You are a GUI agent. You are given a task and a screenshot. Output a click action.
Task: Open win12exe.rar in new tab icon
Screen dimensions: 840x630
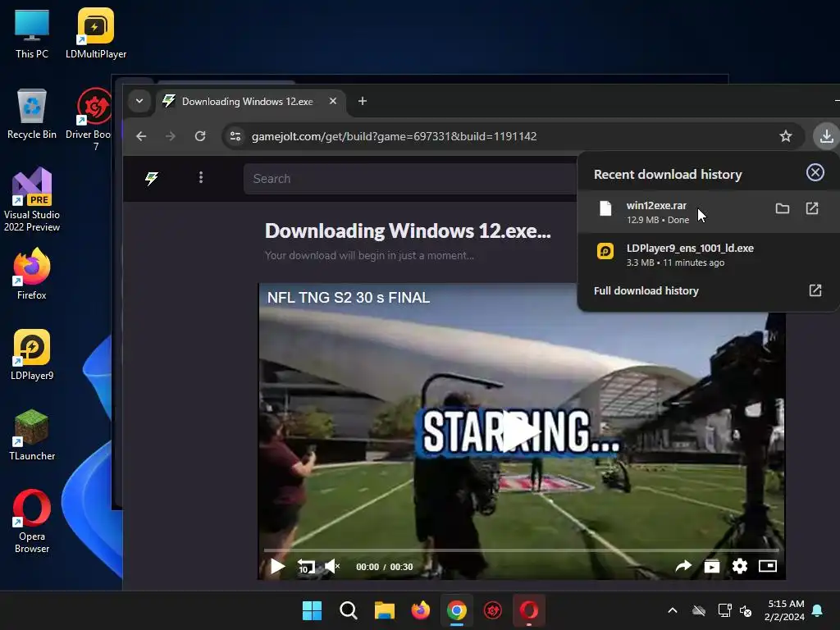click(x=812, y=208)
